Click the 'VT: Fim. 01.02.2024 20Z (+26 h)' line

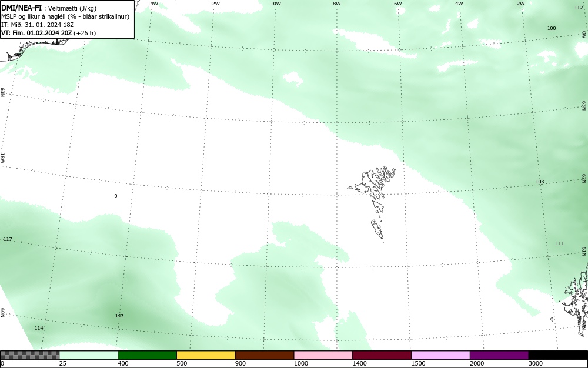48,33
